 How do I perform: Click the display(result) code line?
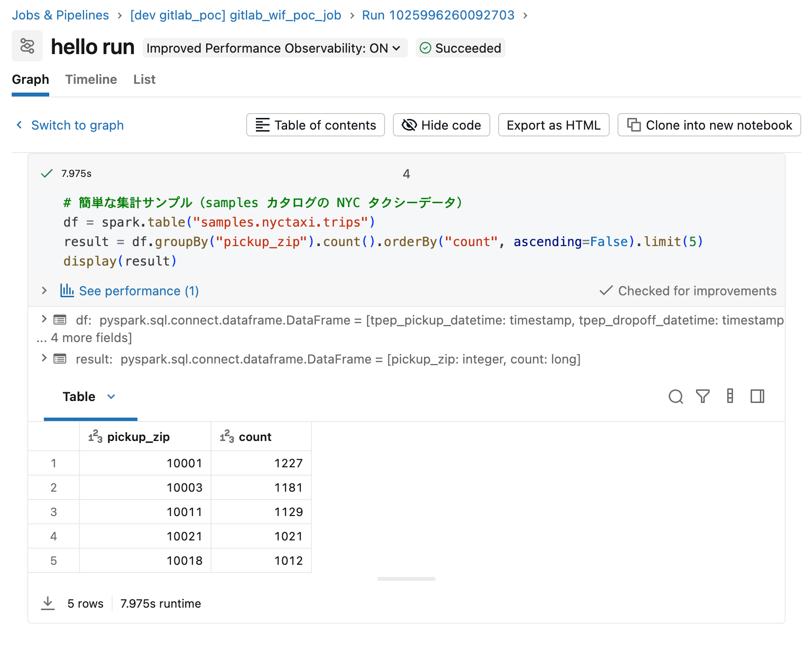(120, 261)
